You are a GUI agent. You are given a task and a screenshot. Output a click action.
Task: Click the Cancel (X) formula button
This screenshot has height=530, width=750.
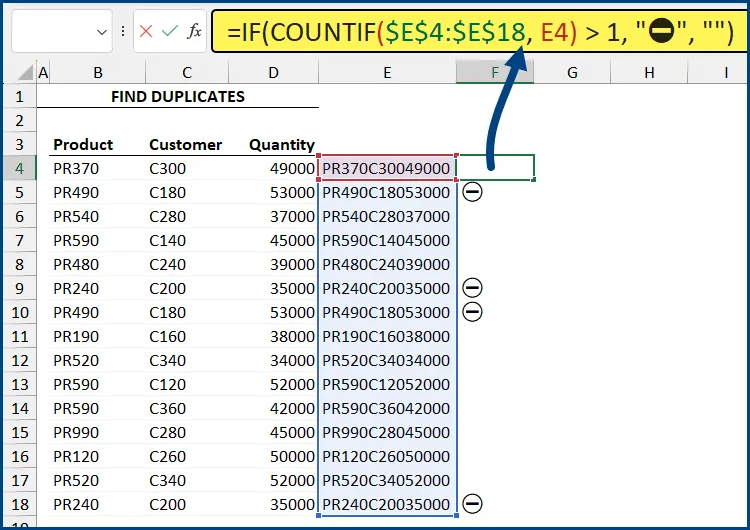(146, 32)
